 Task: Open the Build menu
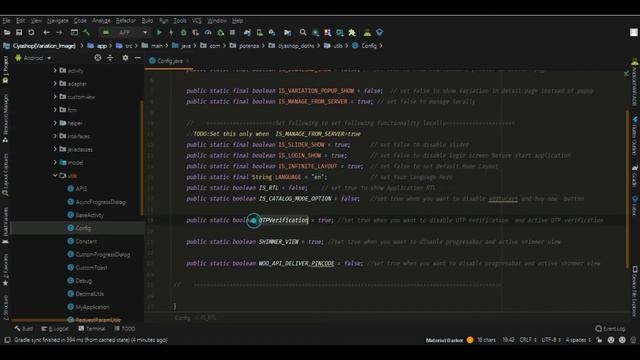[147, 20]
